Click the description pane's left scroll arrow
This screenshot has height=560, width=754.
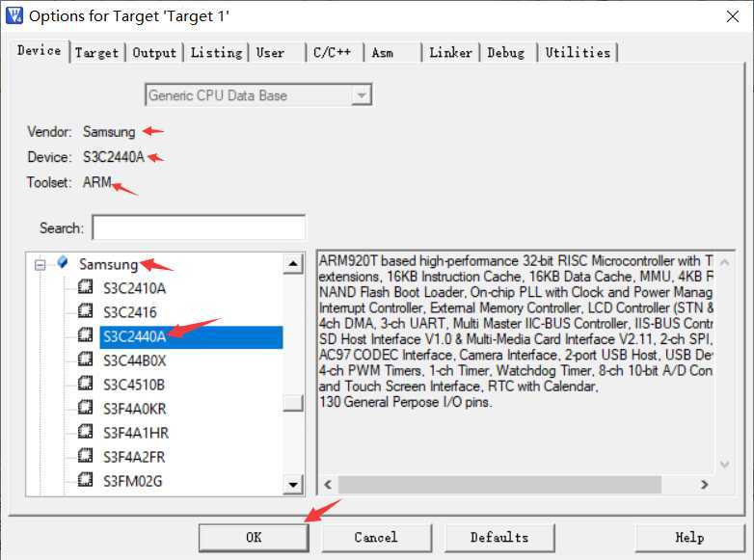328,485
